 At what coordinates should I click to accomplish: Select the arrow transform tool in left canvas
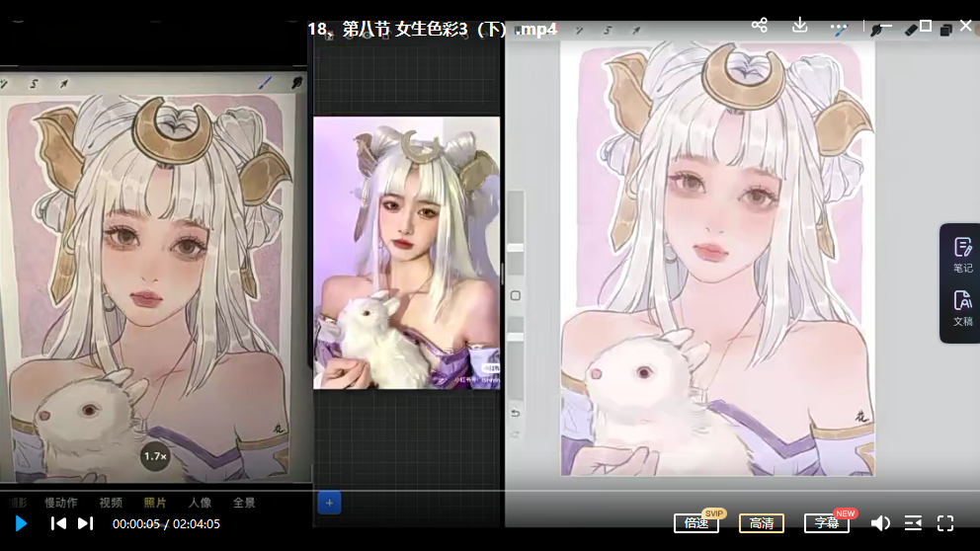pos(64,83)
